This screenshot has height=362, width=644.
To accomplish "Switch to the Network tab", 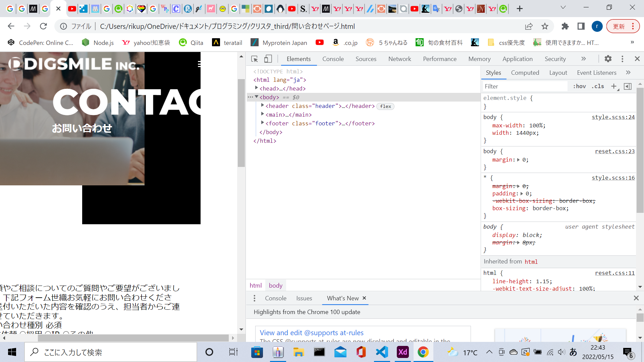I will tap(399, 59).
